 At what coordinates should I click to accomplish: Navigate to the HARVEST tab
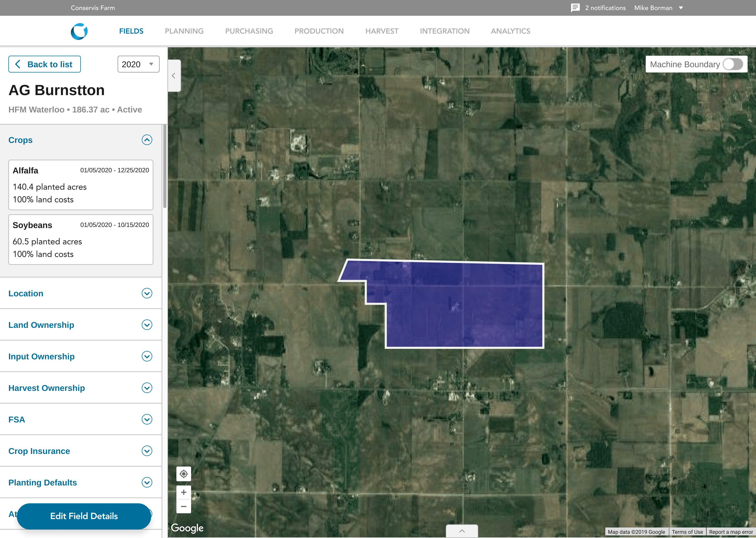click(382, 31)
